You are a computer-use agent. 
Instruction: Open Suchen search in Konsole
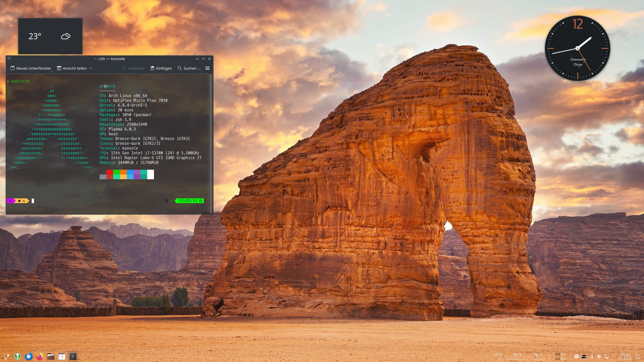coord(189,68)
